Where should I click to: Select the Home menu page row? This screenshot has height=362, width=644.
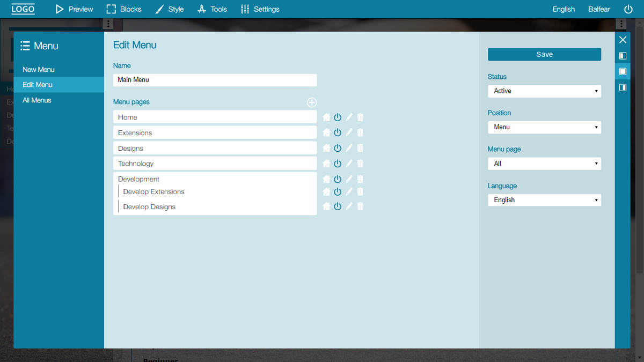[x=215, y=117]
